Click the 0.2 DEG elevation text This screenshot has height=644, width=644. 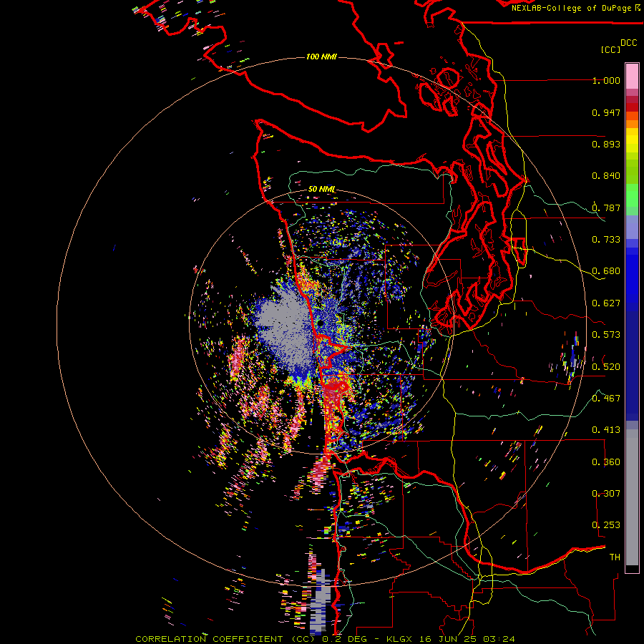coord(345,639)
